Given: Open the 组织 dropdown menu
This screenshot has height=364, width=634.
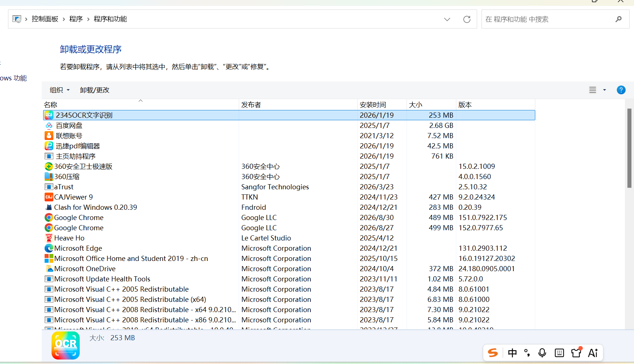Looking at the screenshot, I should coord(60,90).
